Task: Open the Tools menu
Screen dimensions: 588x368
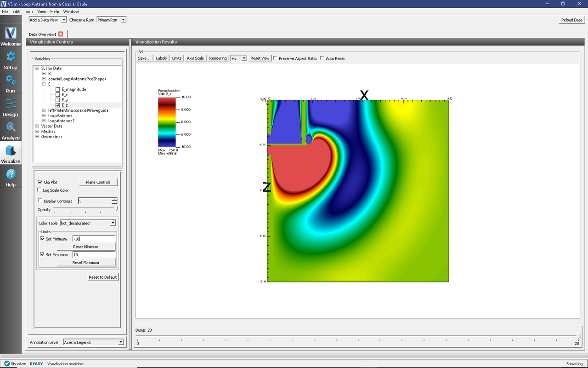Action: 28,11
